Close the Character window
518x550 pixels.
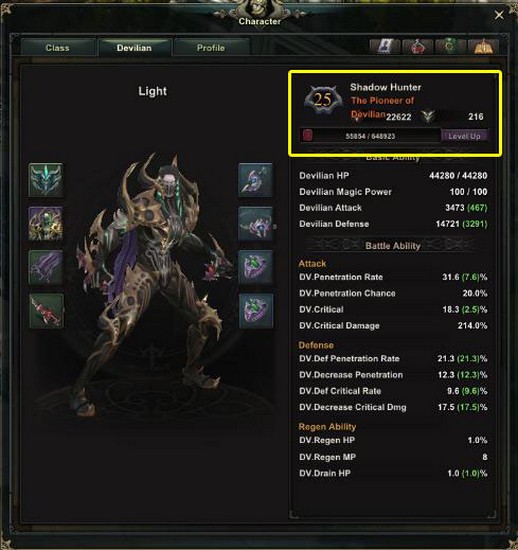499,15
